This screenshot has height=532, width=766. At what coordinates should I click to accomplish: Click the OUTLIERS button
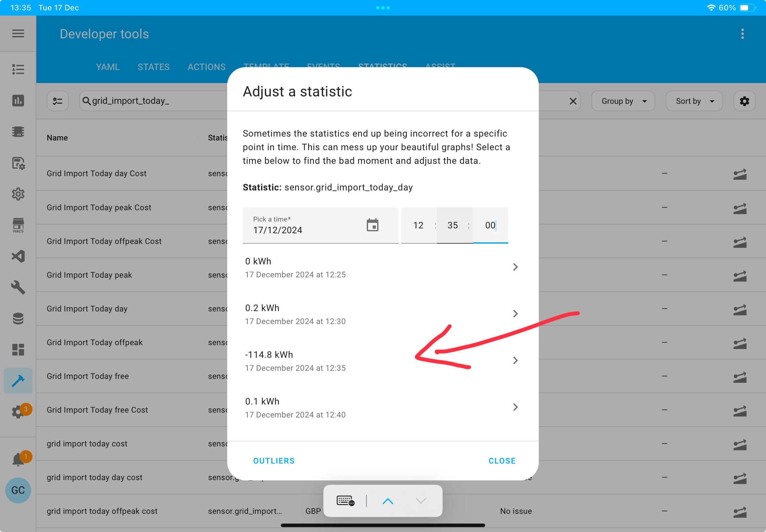coord(274,461)
